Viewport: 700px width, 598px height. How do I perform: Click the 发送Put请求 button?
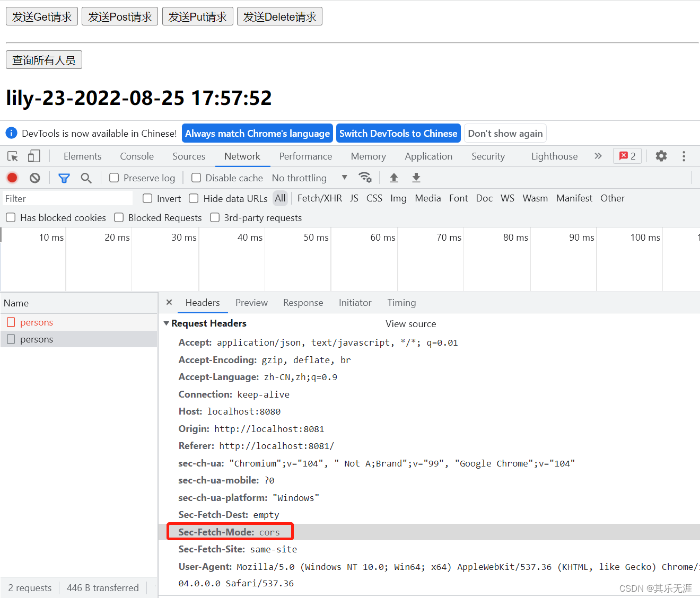tap(197, 16)
